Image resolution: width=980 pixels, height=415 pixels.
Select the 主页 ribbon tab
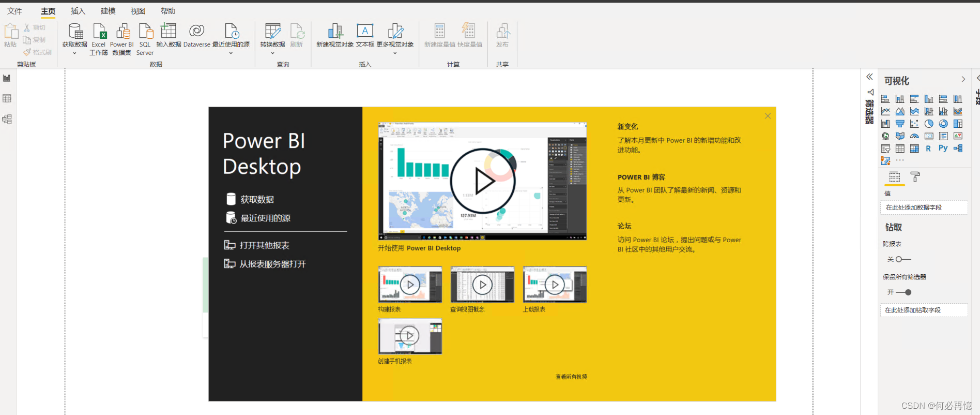[x=48, y=11]
